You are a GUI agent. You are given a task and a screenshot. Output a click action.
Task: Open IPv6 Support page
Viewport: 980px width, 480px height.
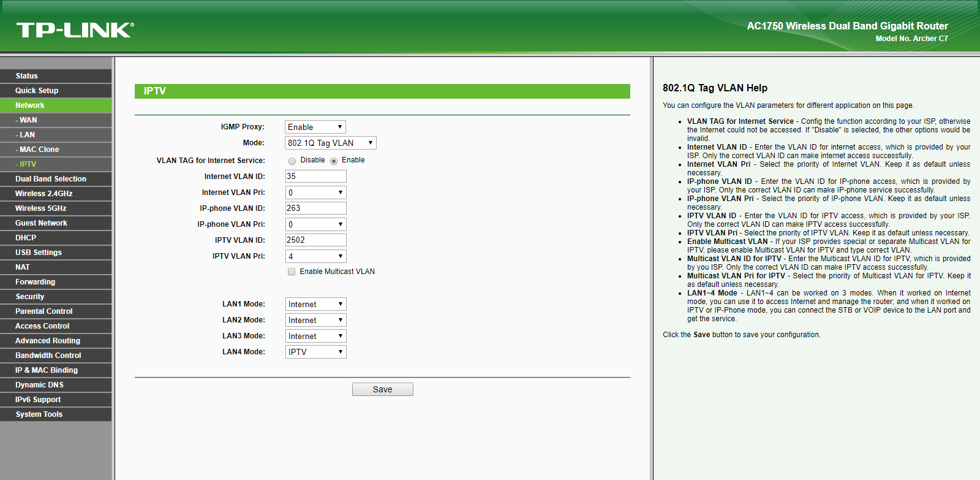56,400
